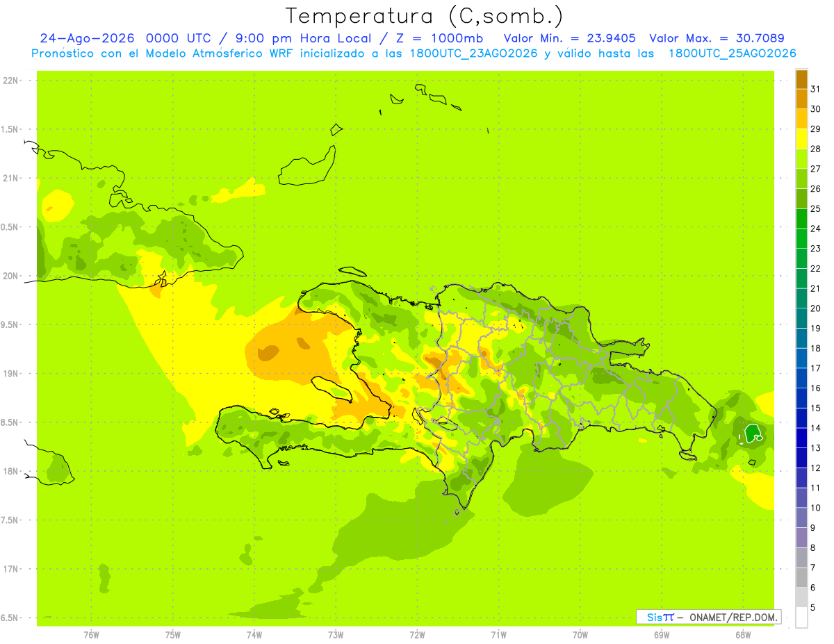Screen dimensions: 834x644
Task: Click latitude axis label '22N'
Action: point(11,81)
